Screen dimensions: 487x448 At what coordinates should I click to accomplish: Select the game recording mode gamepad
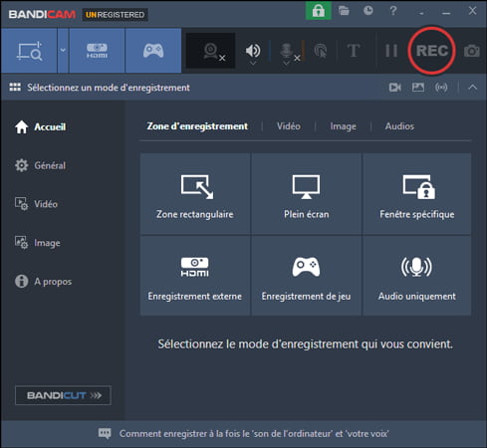click(x=153, y=51)
